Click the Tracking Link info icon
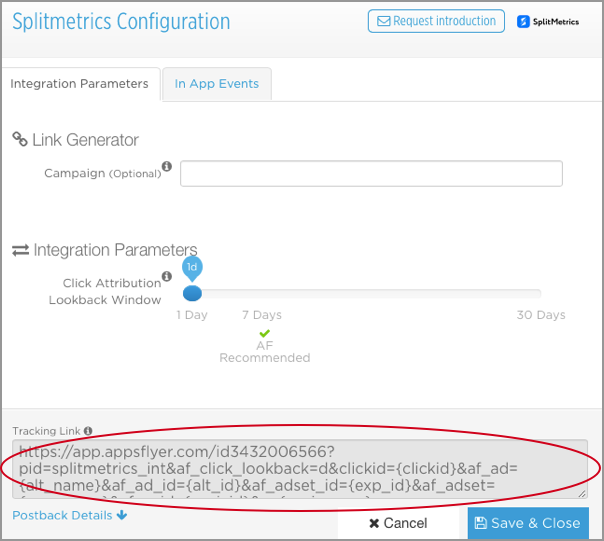The height and width of the screenshot is (541, 604). point(88,430)
